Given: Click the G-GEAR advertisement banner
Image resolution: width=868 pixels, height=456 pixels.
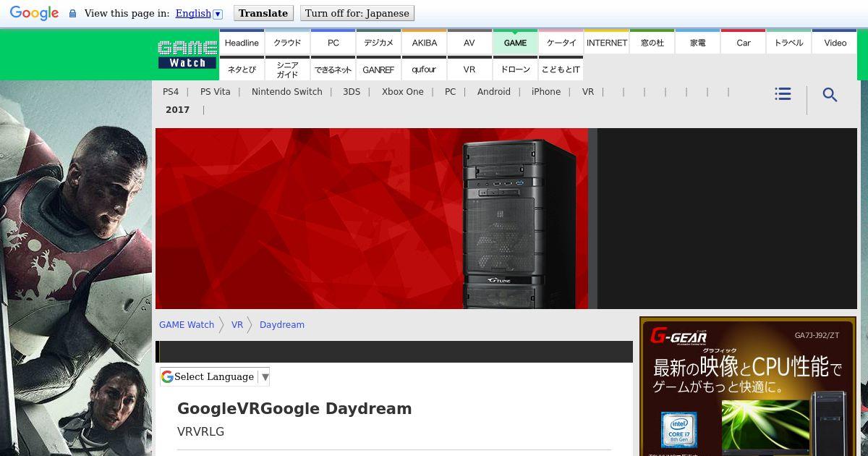Looking at the screenshot, I should coord(747,387).
